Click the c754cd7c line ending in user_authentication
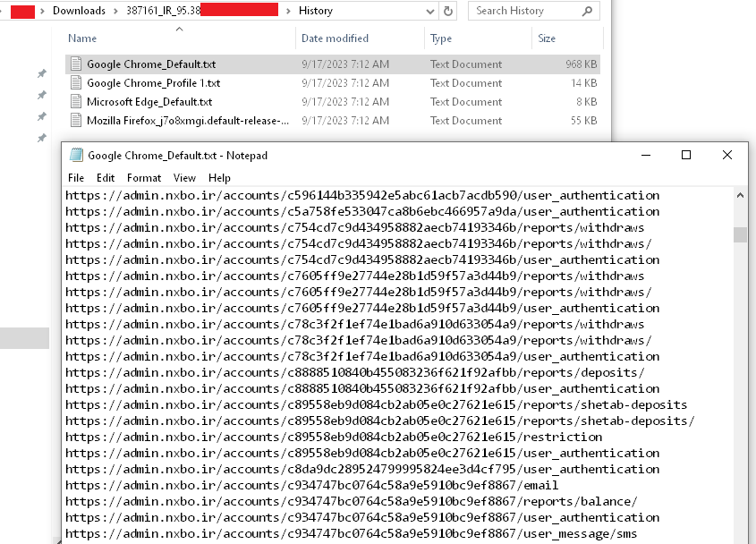 click(x=362, y=260)
